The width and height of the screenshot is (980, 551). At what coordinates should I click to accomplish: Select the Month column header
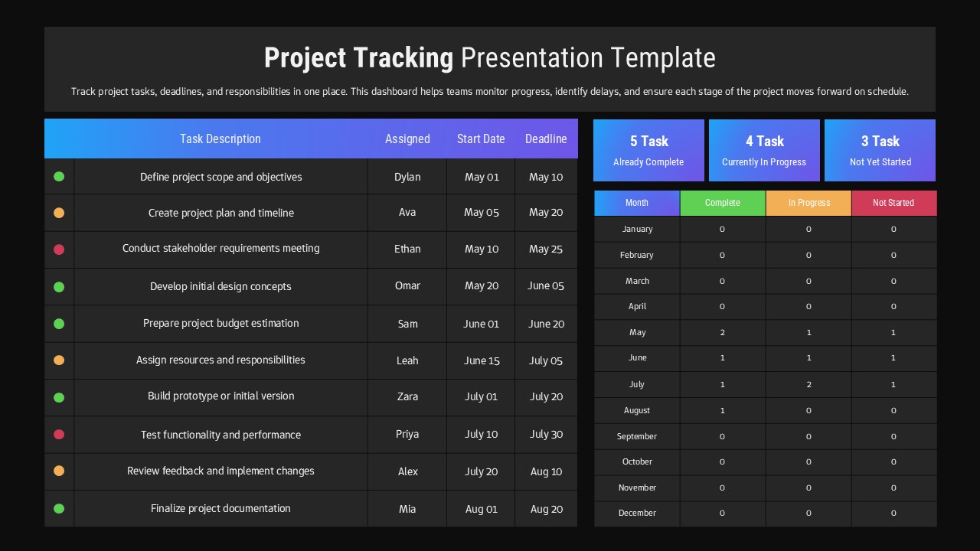[637, 203]
